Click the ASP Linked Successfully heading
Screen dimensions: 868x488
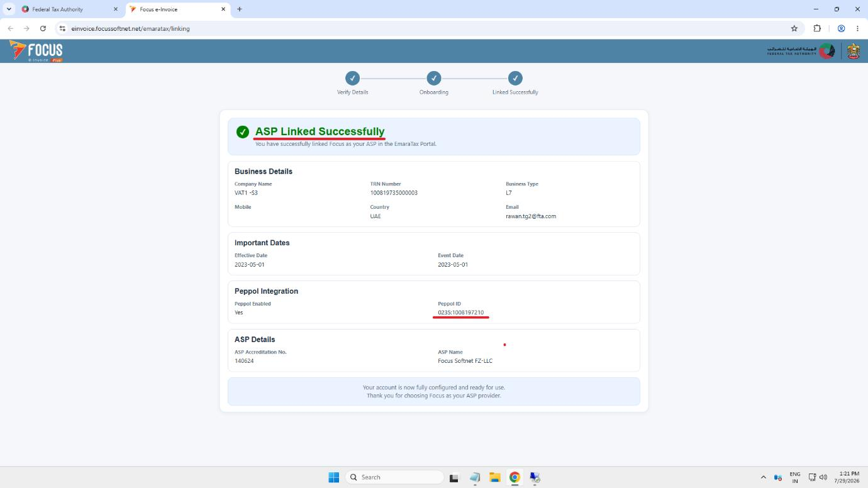(320, 131)
